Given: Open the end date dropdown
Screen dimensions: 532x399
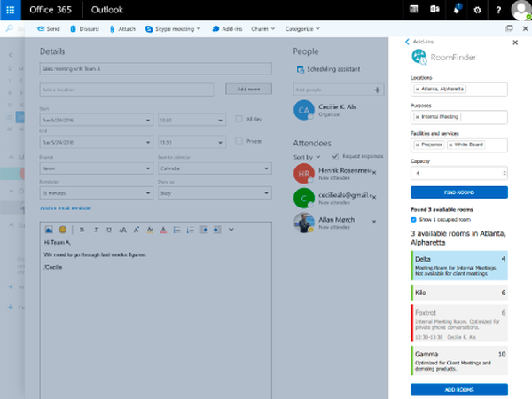Looking at the screenshot, I should (96, 142).
